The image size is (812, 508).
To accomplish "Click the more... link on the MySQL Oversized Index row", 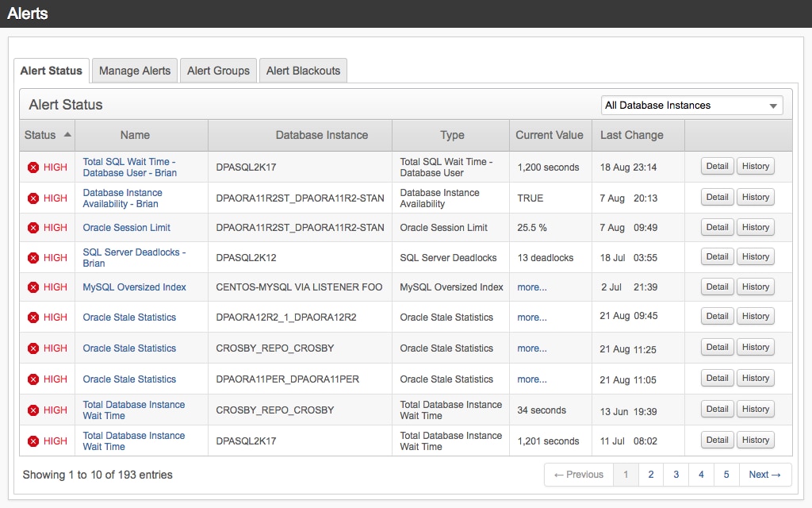I will (x=531, y=287).
